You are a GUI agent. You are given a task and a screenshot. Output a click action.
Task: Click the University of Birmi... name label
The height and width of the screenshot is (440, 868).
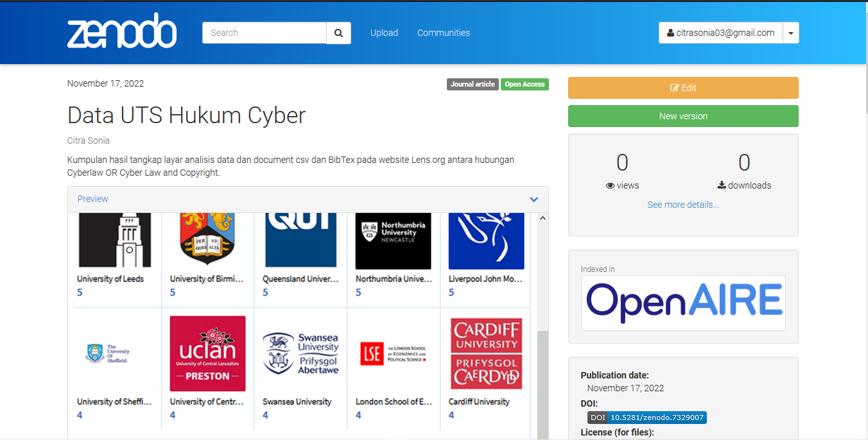click(207, 279)
